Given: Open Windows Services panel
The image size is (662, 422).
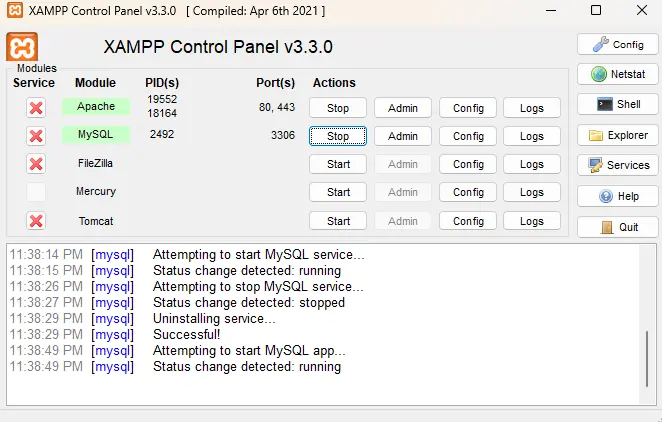Looking at the screenshot, I should point(618,165).
